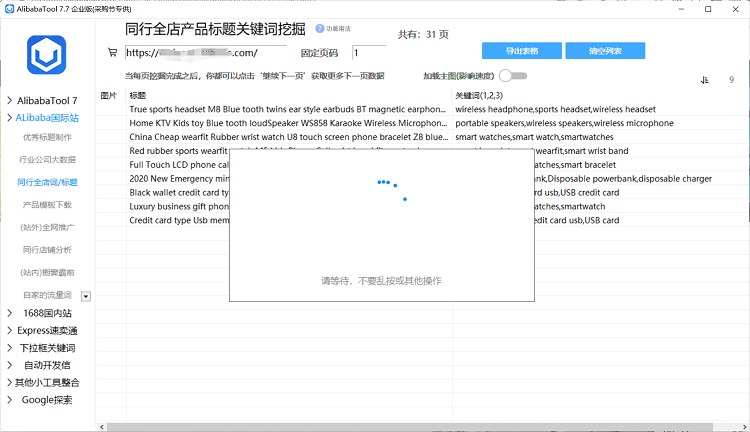Toggle the 加载主图(影响速度) switch

(x=513, y=76)
